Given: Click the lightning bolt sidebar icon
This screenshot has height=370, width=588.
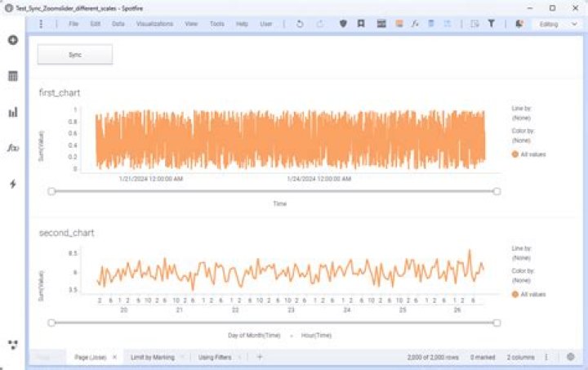Looking at the screenshot, I should 13,184.
